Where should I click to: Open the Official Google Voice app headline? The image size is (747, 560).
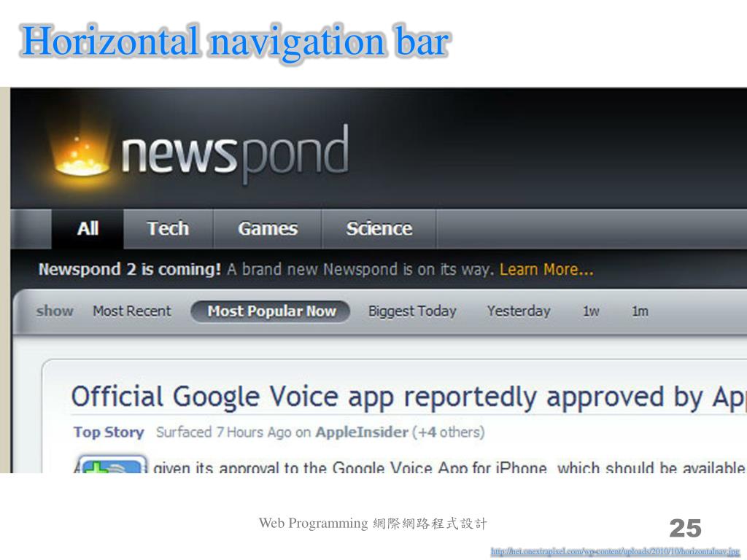point(409,397)
